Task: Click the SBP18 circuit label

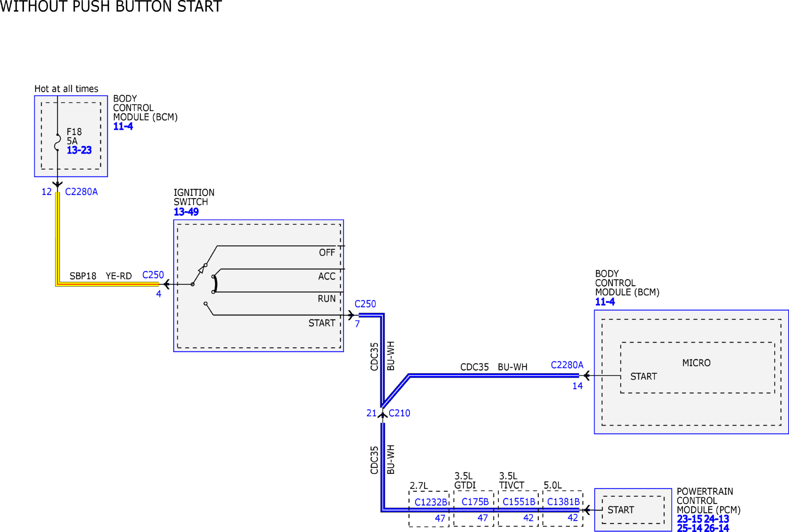Action: click(83, 276)
